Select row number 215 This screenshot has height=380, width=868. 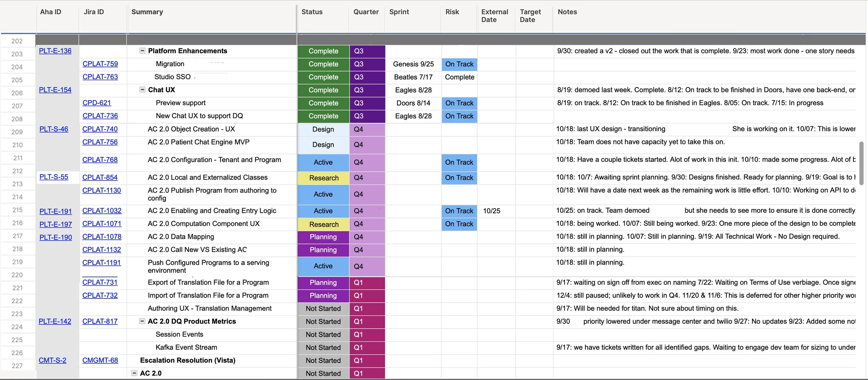tap(17, 210)
